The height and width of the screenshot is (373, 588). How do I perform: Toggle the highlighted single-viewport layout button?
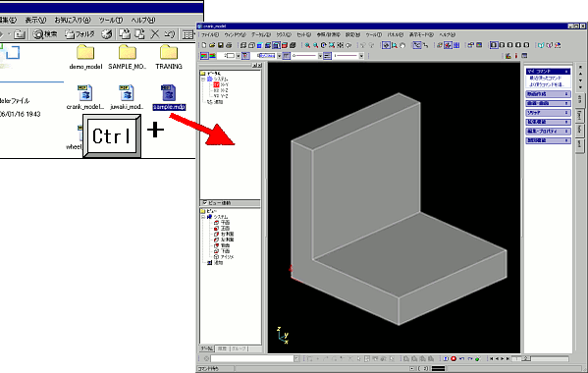coord(494,45)
